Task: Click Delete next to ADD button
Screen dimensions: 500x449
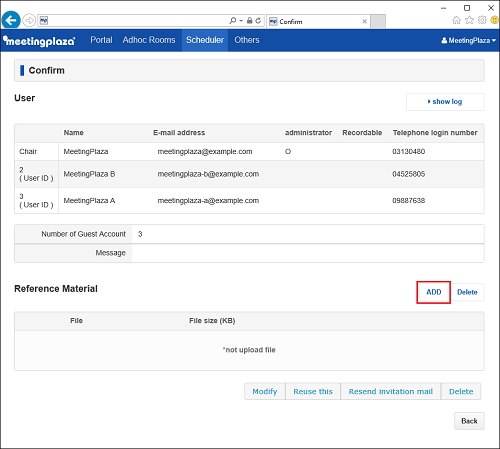Action: click(467, 292)
